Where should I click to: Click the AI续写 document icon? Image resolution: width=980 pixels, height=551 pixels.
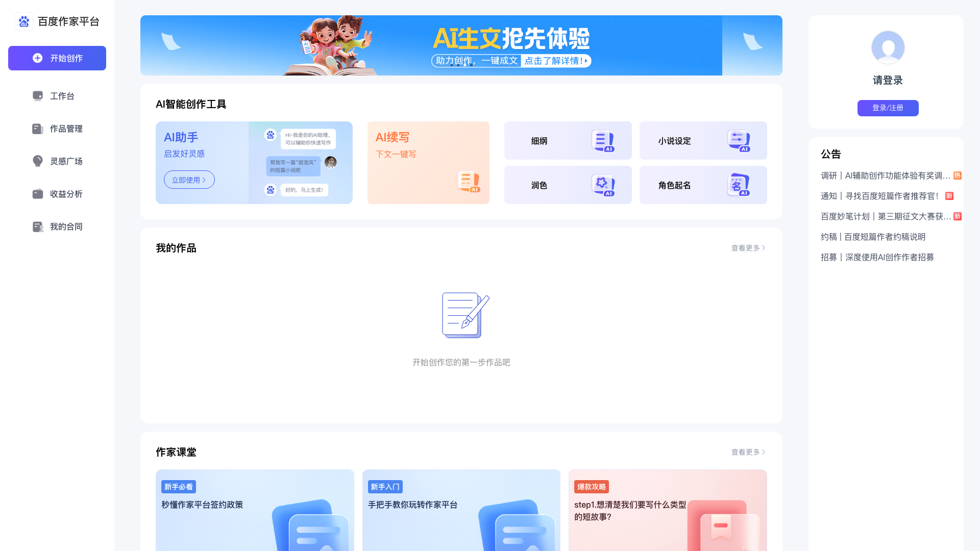(x=469, y=182)
